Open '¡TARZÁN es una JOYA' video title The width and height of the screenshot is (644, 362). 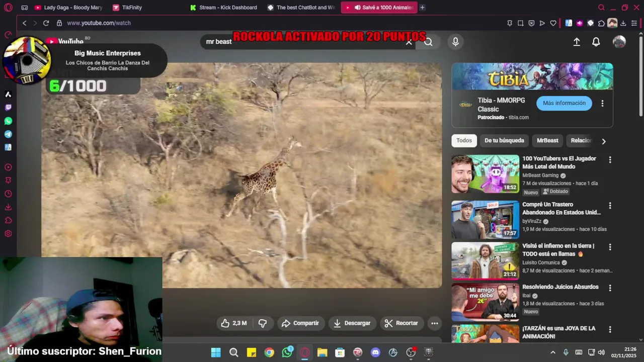[558, 332]
